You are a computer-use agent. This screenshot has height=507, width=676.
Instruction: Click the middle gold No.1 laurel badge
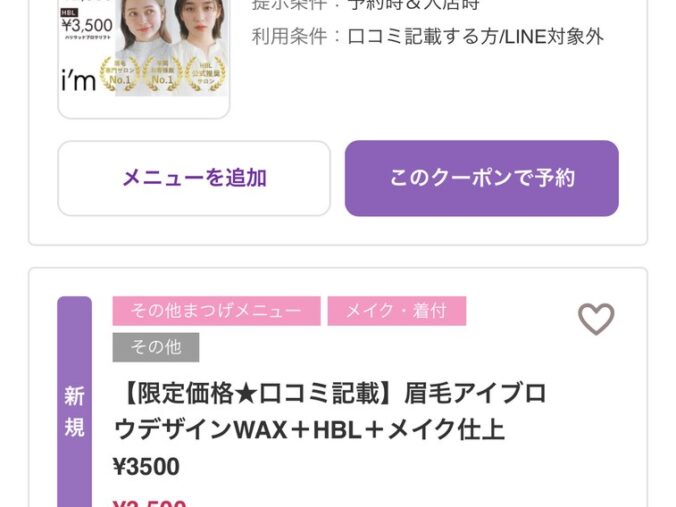163,75
